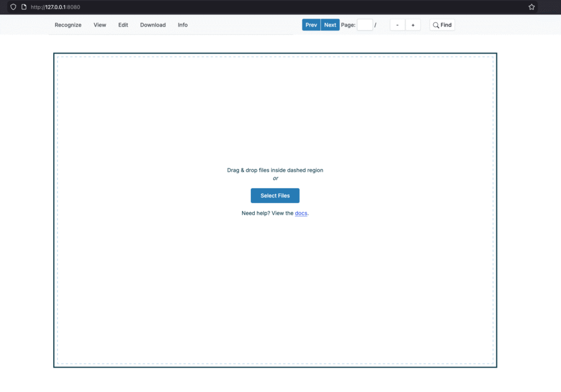561x392 pixels.
Task: Expand the Download panel
Action: [x=153, y=25]
